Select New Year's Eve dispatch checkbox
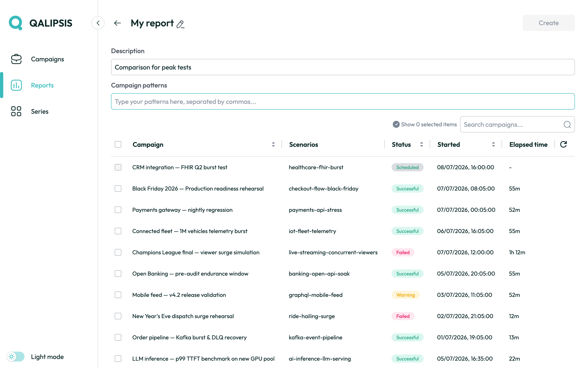This screenshot has width=588, height=368. [118, 316]
